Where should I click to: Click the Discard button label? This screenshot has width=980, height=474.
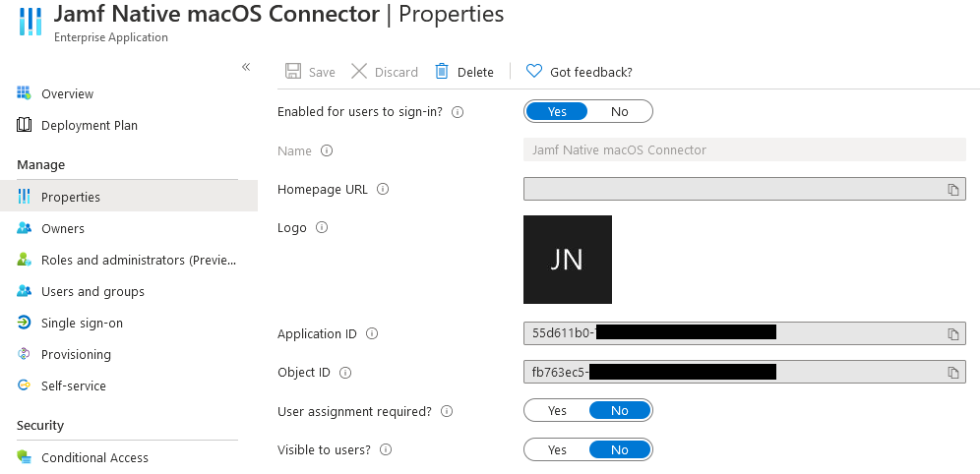click(x=397, y=73)
